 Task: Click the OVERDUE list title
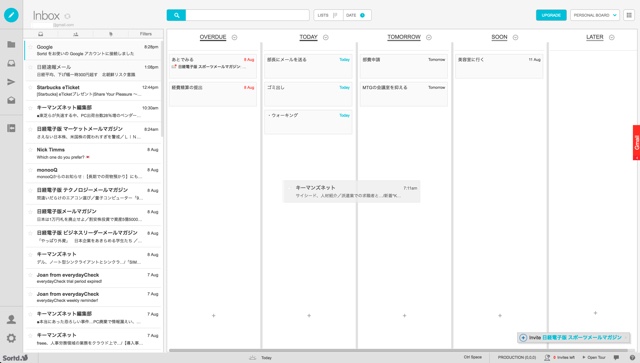click(x=213, y=37)
